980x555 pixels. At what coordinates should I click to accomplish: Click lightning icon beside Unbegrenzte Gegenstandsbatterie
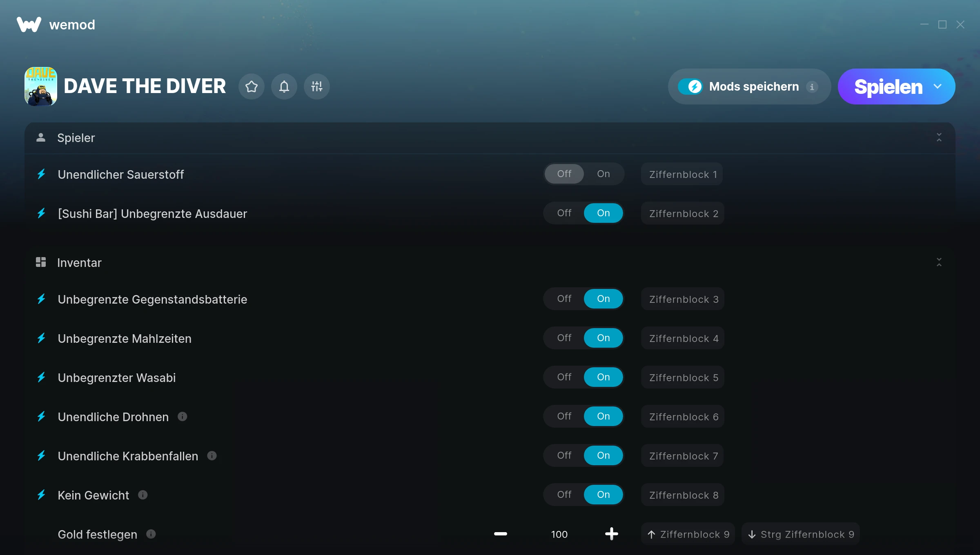tap(41, 299)
